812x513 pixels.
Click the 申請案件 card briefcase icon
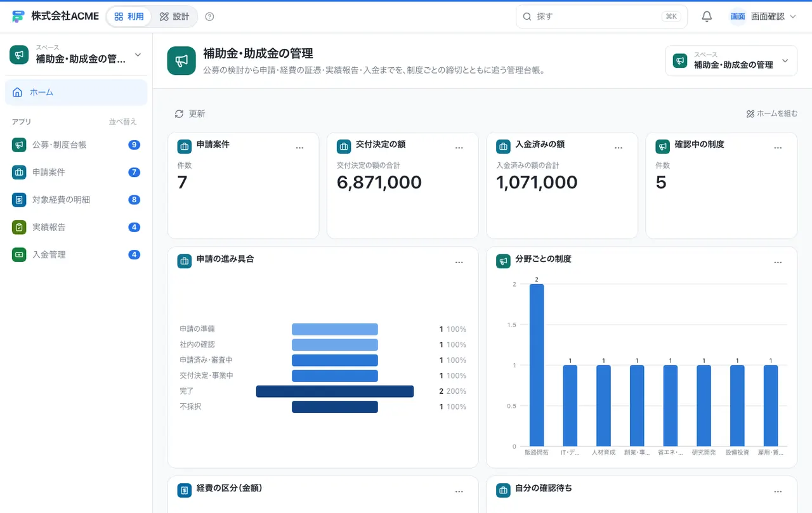tap(185, 147)
